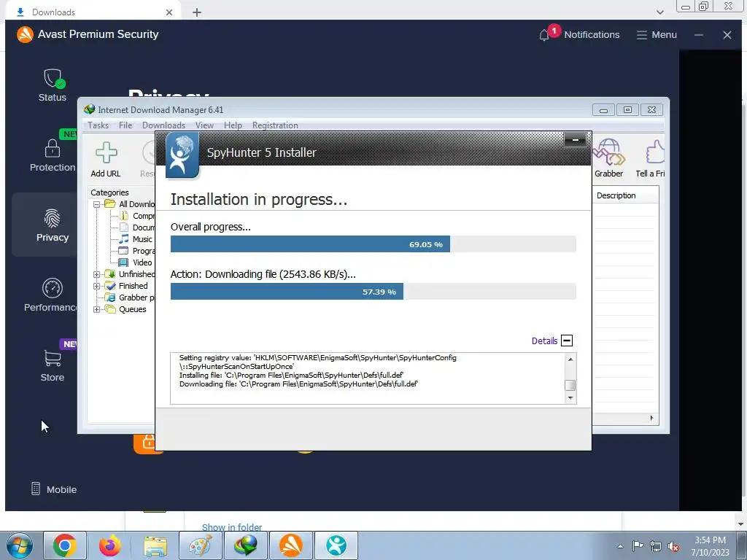
Task: Click the orange lock button in Avast
Action: click(x=149, y=443)
